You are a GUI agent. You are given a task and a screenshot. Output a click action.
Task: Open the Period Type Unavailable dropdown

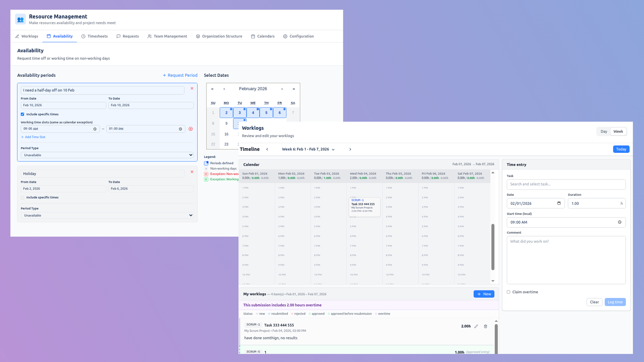[x=107, y=155]
